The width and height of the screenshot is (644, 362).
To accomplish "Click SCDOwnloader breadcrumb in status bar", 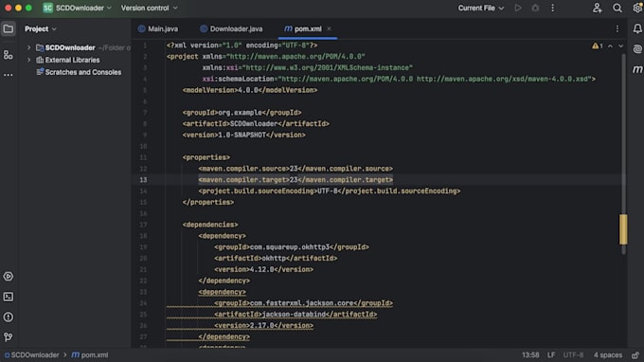I will tap(32, 355).
